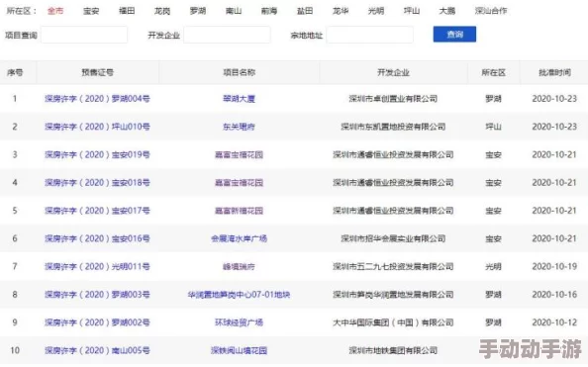Select the 盐田 district filter
The width and height of the screenshot is (588, 367).
click(x=305, y=11)
